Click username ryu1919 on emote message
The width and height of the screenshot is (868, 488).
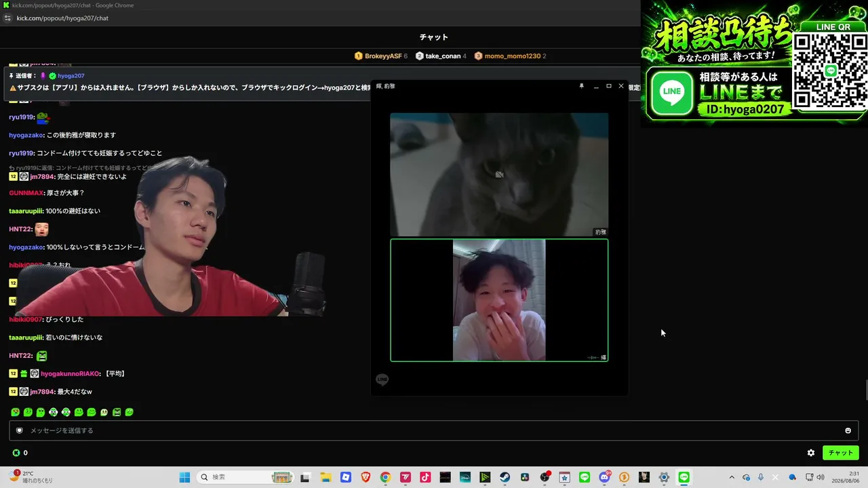coord(21,117)
